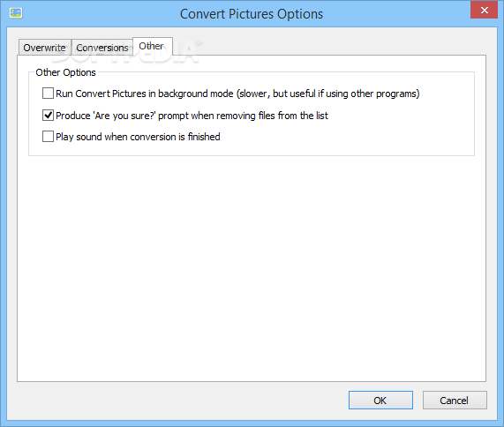The image size is (504, 427).
Task: Click the 'Other Options' group heading
Action: tap(65, 72)
